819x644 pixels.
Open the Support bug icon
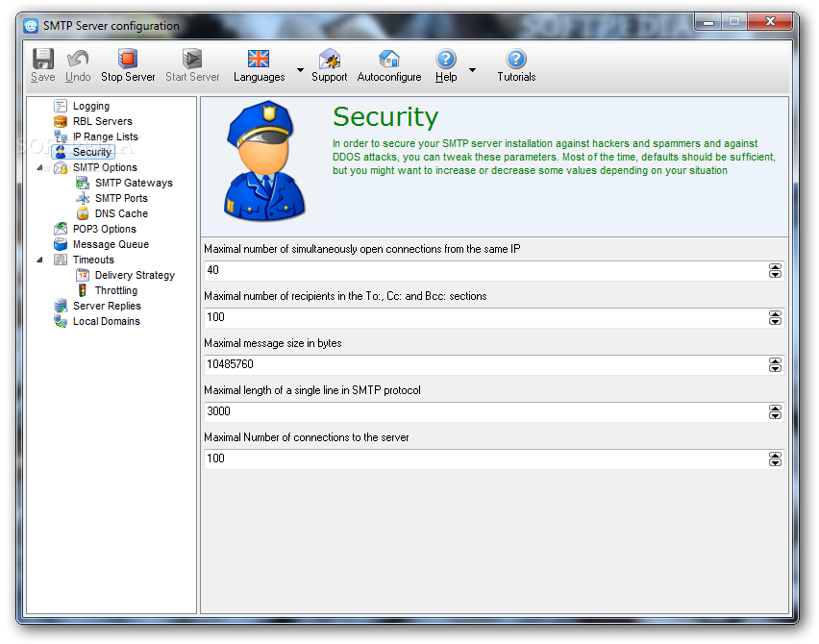(330, 59)
